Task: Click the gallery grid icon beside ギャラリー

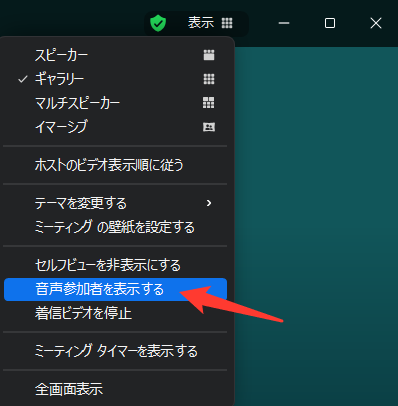Action: click(x=209, y=79)
